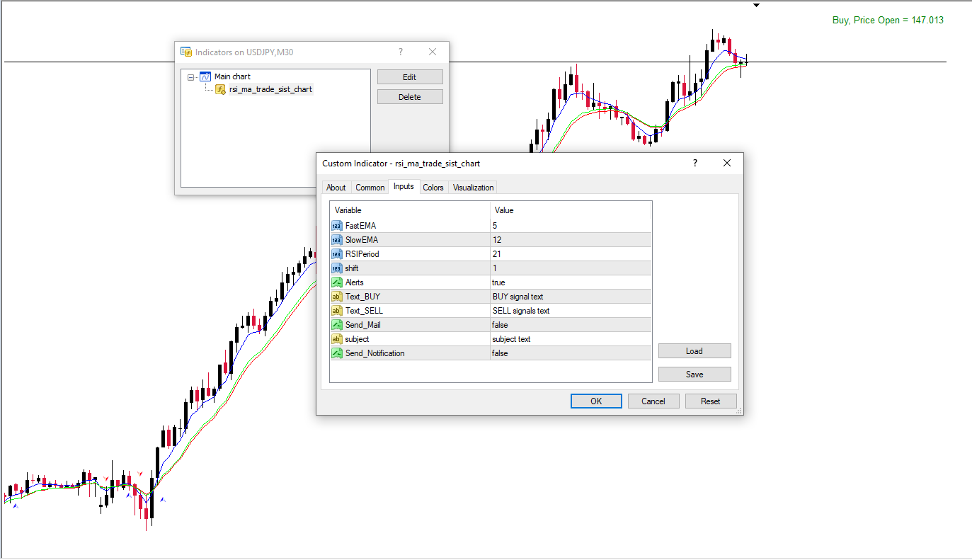Click the subject string variable icon
This screenshot has width=972, height=560.
point(336,339)
